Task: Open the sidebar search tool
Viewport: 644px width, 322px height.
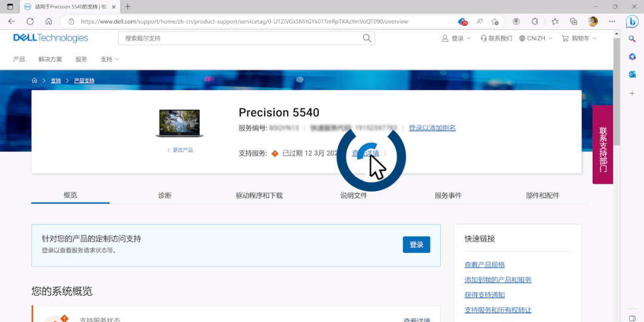Action: click(x=633, y=38)
